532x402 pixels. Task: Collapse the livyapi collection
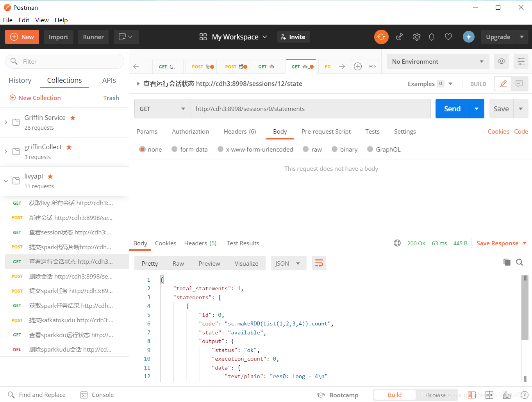(5, 181)
